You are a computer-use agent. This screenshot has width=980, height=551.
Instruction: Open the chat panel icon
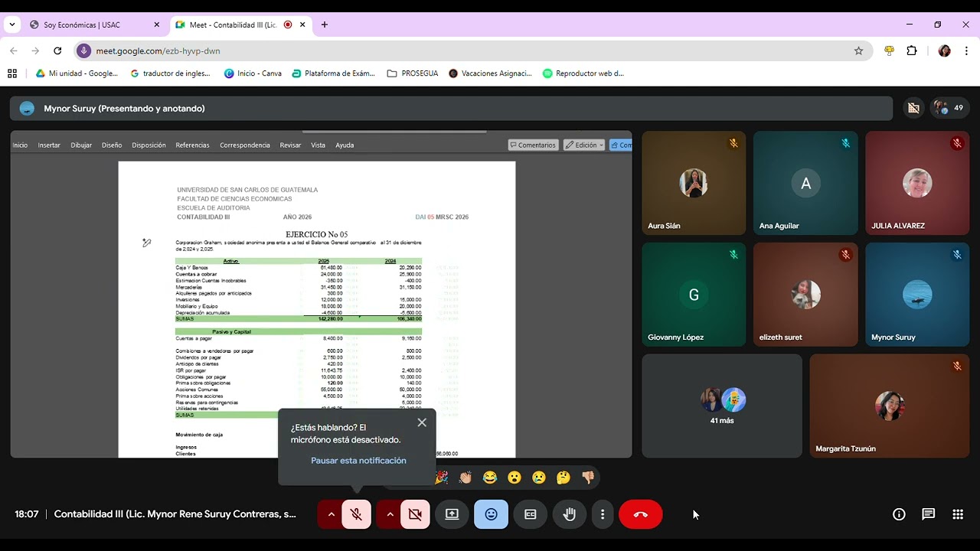pyautogui.click(x=928, y=514)
